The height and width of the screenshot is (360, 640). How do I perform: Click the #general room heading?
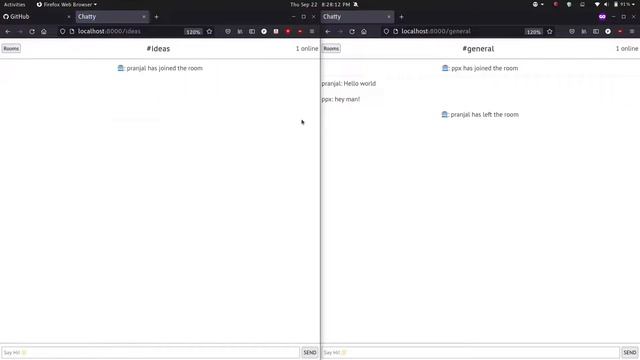click(478, 49)
